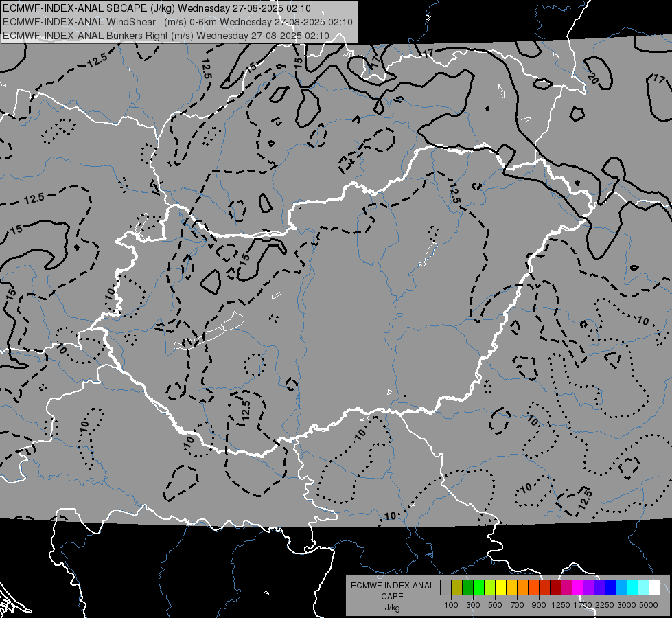
Task: Click the 500 value on the legend scale
Action: pyautogui.click(x=495, y=605)
